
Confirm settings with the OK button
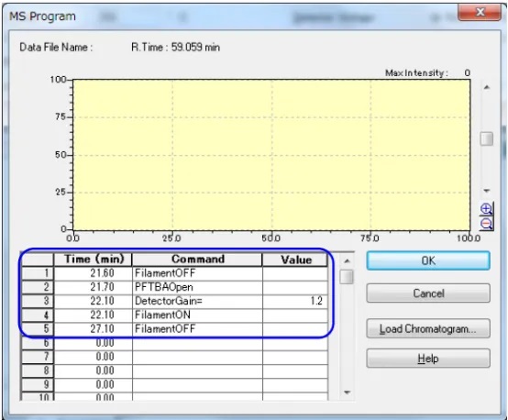(428, 260)
